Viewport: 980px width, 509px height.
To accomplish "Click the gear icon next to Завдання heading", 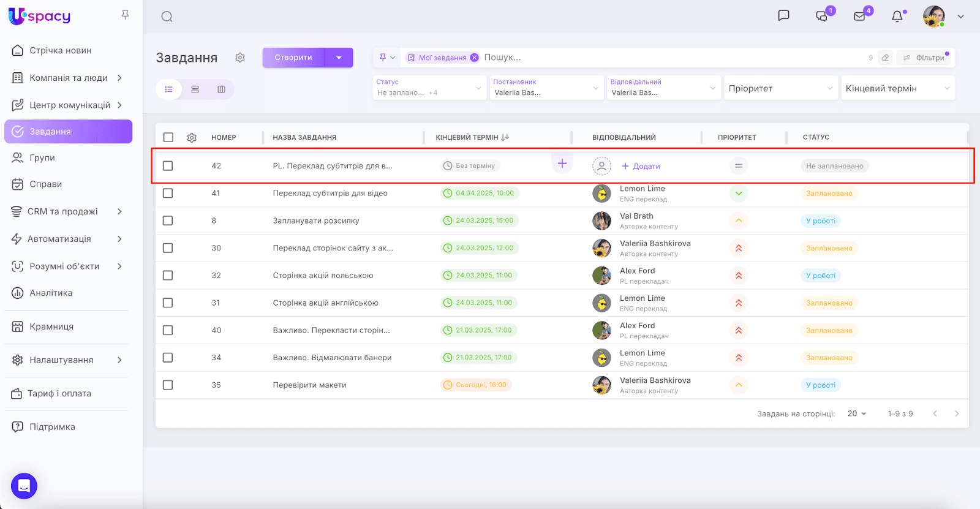I will (x=240, y=58).
